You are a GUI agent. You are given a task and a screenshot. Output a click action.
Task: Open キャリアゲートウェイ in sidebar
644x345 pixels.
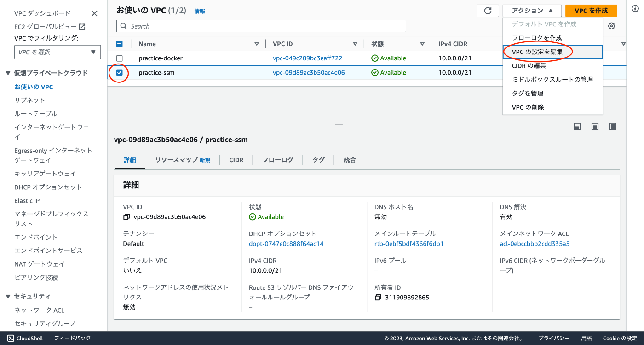tap(45, 174)
